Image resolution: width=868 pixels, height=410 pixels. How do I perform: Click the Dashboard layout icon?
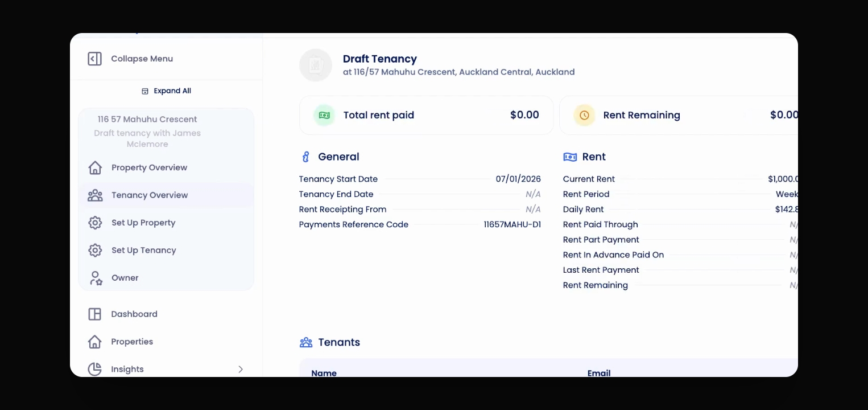click(x=94, y=314)
